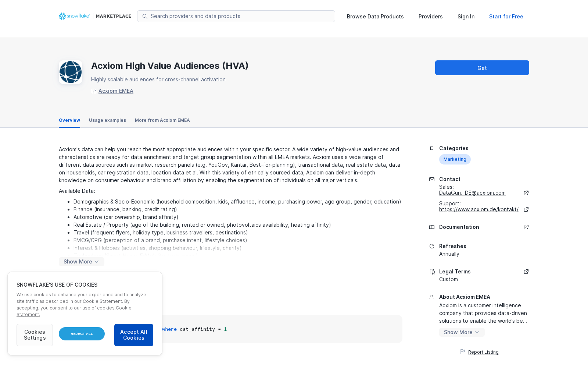Click the DataGuru_DE@acxiom.com email link
Viewport: 588px width, 368px height.
click(472, 193)
